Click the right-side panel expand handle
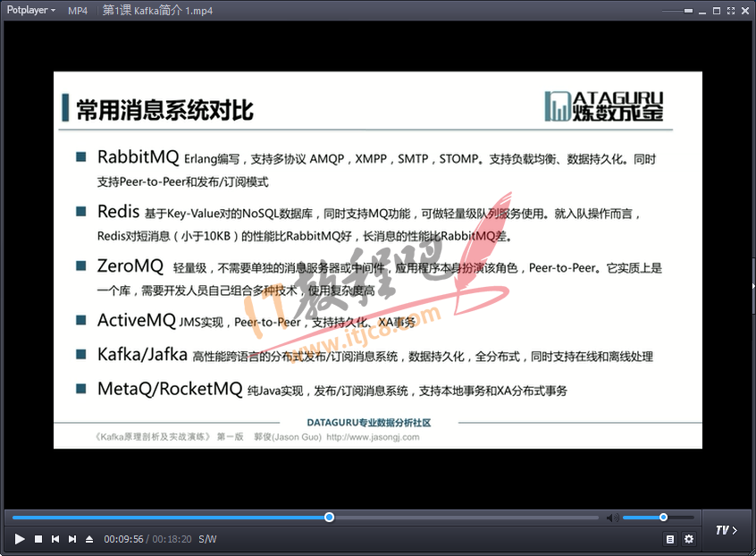 pos(753,286)
